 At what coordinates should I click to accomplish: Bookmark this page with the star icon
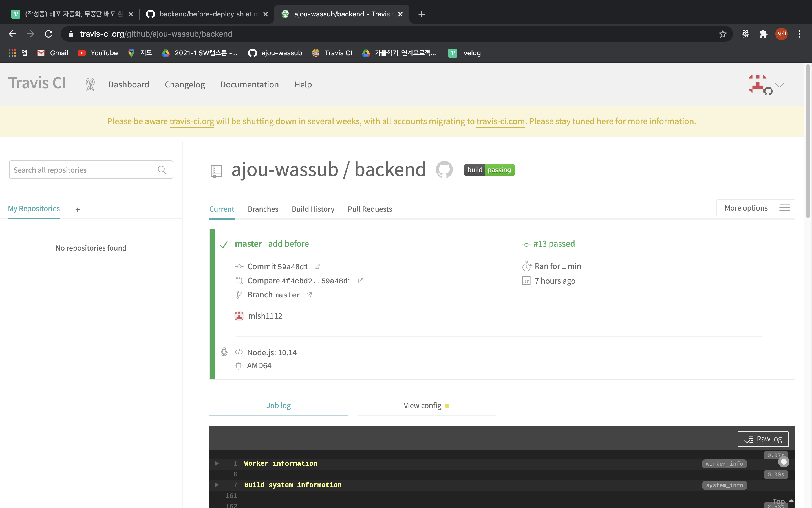click(x=723, y=34)
